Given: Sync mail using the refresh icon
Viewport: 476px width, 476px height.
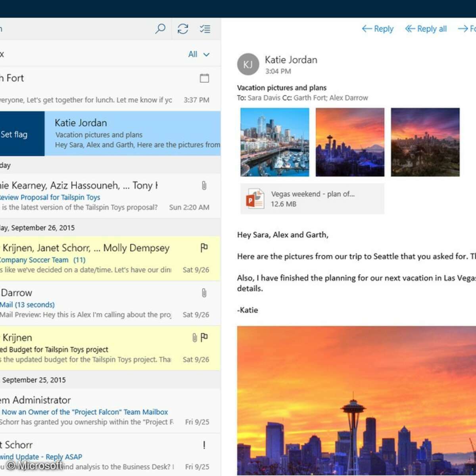Looking at the screenshot, I should [x=182, y=29].
